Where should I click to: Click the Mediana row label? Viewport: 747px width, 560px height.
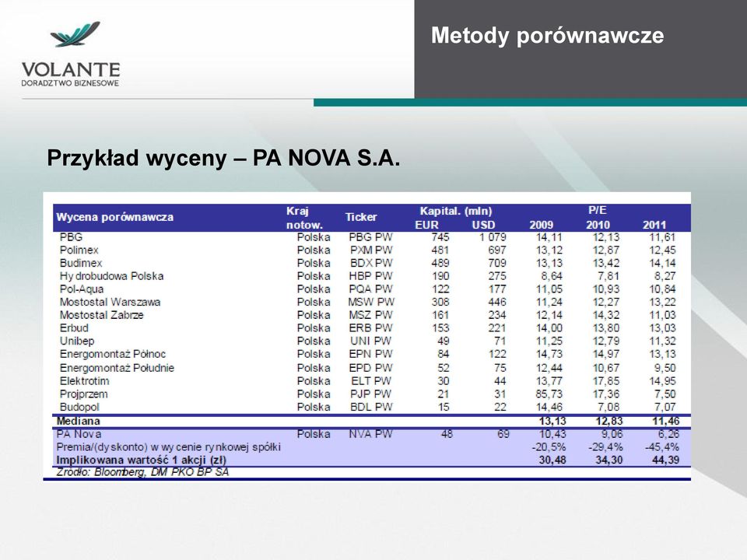78,421
